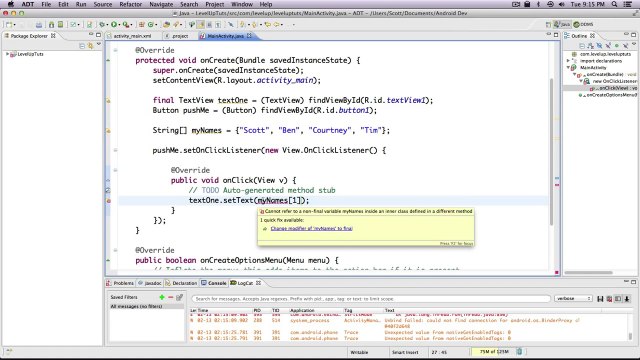Toggle Hide Non-Public Members in Outline
The image size is (640, 360).
tap(617, 46)
